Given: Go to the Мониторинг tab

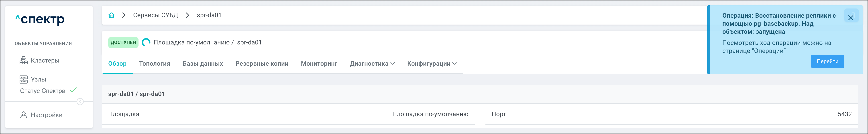Looking at the screenshot, I should pos(319,63).
